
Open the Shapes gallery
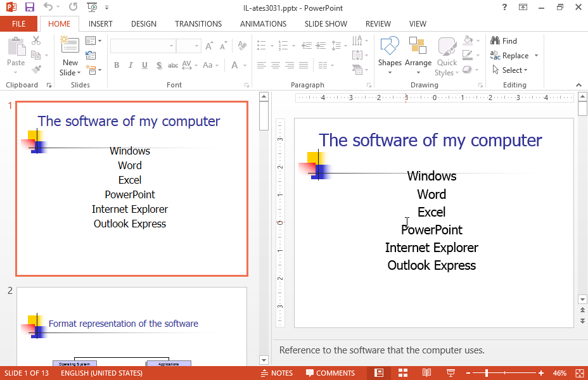pos(390,56)
